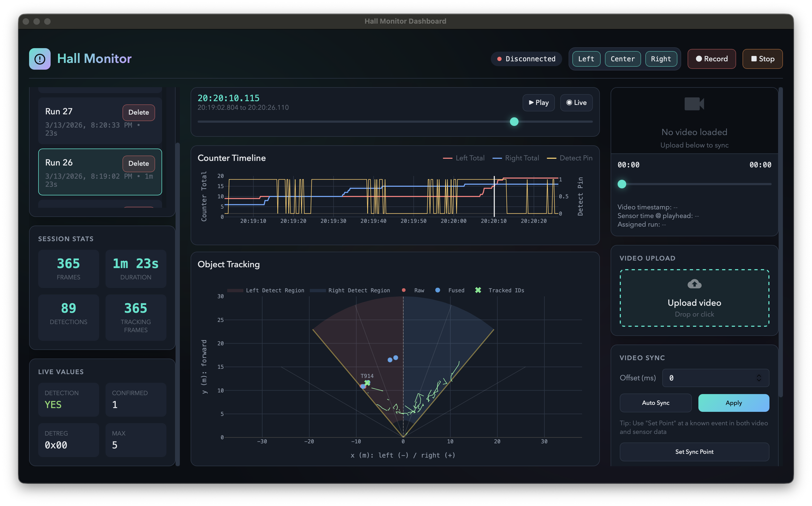812x506 pixels.
Task: Play the run timeline
Action: point(539,103)
